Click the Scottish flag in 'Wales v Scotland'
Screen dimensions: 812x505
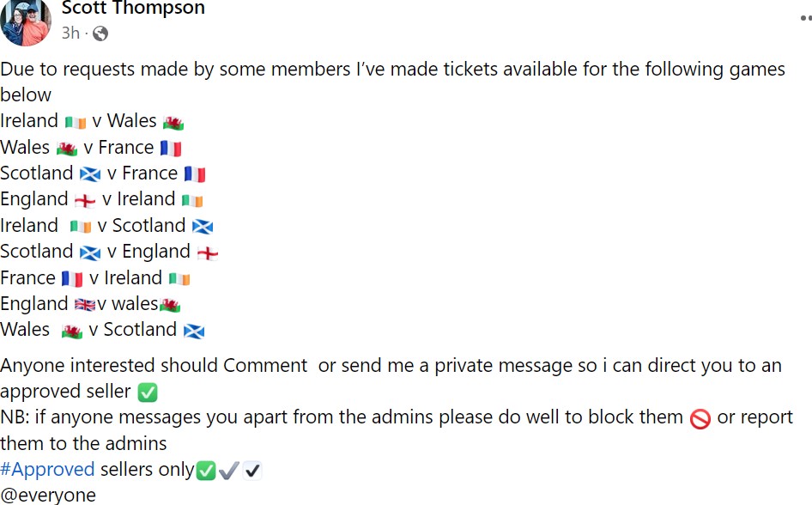coord(194,331)
